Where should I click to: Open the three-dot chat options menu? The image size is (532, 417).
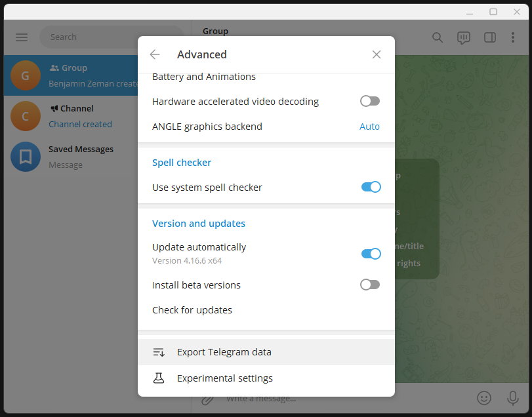tap(513, 37)
